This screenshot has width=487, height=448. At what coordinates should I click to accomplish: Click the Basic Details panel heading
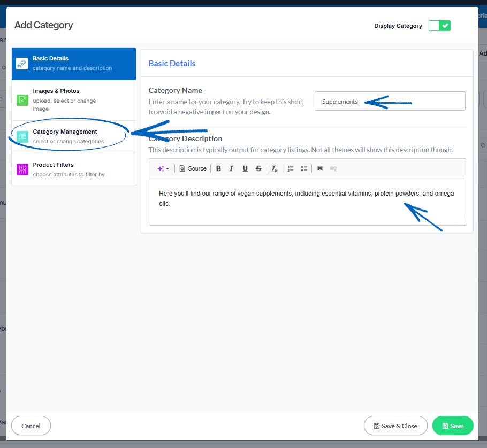[x=172, y=64]
